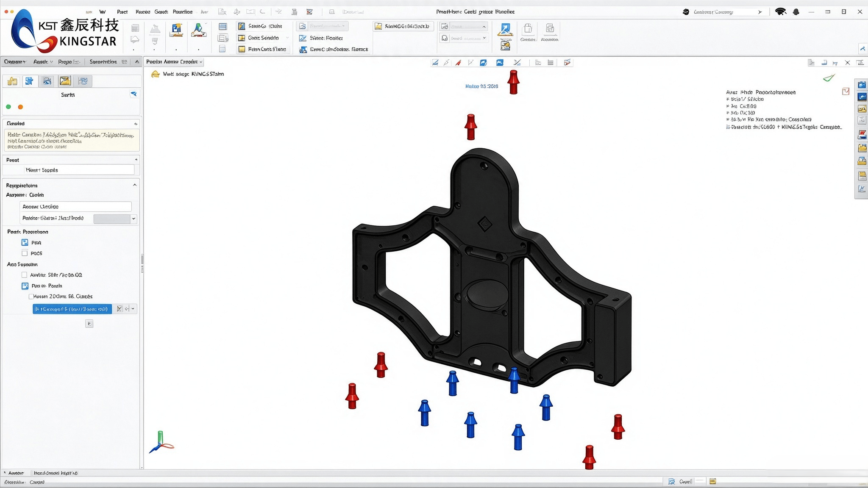
Task: Click the chart icon at the bottom of the right sidebar
Action: pos(862,189)
